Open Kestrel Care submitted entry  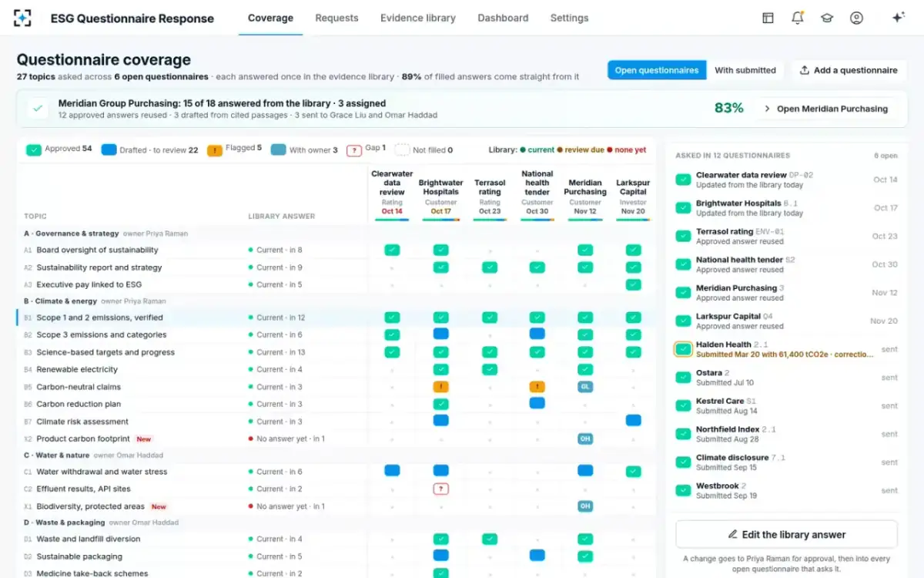pos(786,405)
